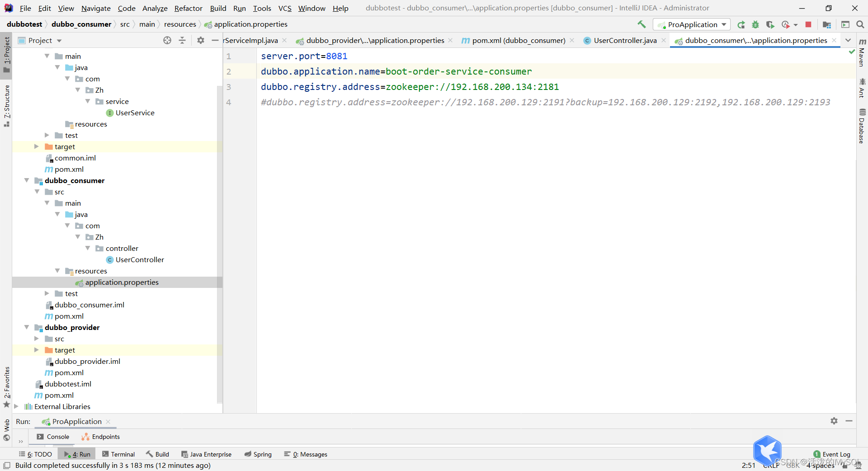
Task: Close the UserController.java tab
Action: coord(664,40)
